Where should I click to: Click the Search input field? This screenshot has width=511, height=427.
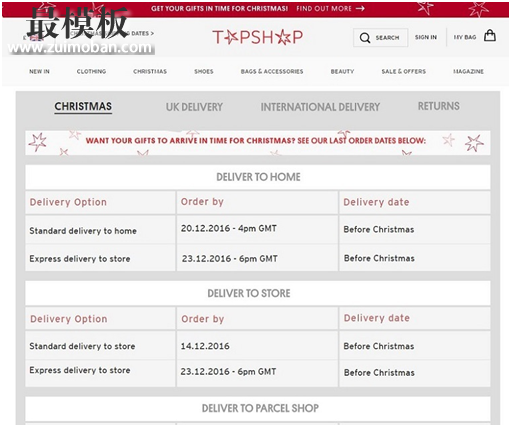(380, 38)
